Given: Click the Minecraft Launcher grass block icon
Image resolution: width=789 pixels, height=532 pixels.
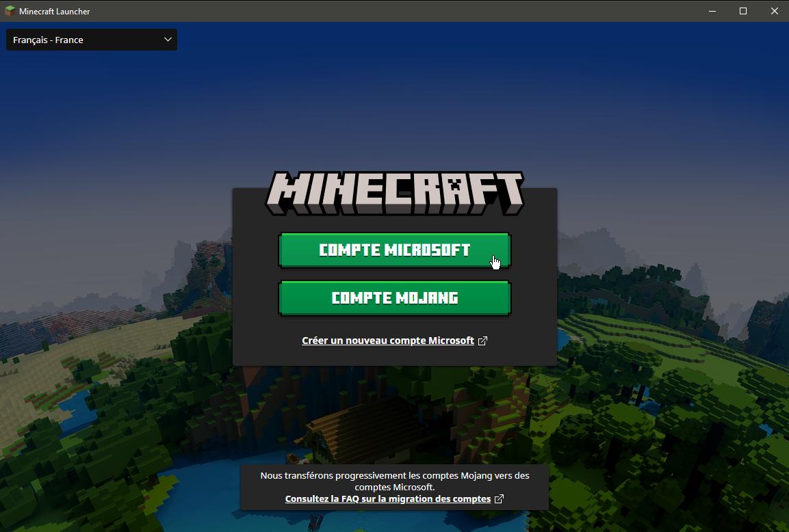Looking at the screenshot, I should [10, 11].
